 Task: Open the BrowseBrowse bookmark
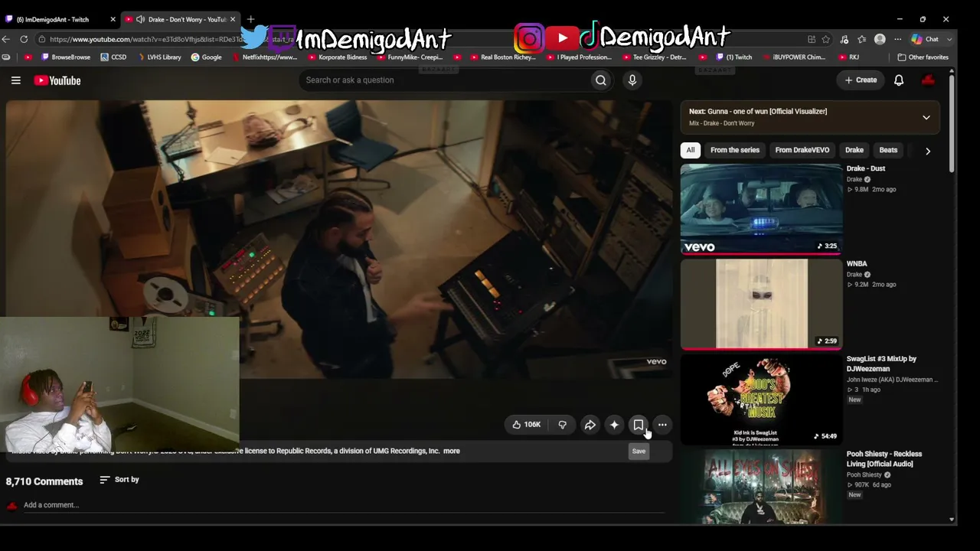click(66, 57)
